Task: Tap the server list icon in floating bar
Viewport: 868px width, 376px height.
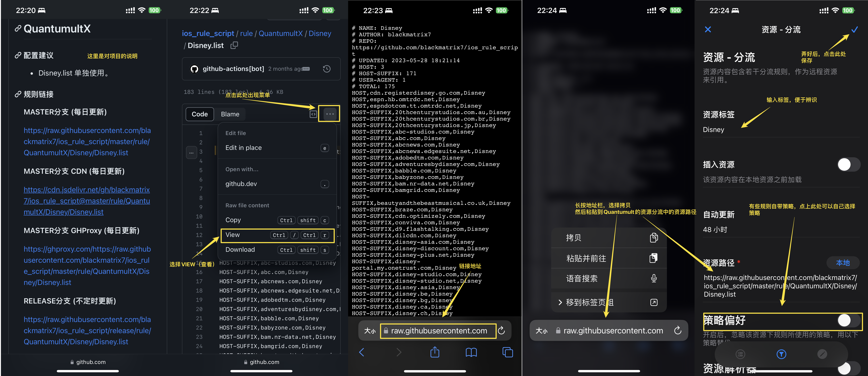Action: click(x=740, y=354)
